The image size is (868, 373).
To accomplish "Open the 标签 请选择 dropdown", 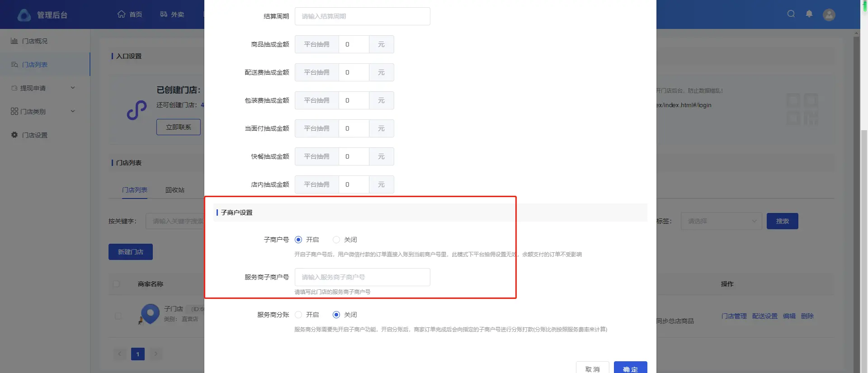I will [722, 221].
